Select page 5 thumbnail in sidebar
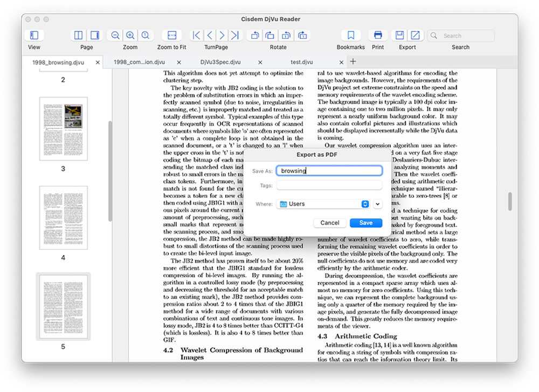Image resolution: width=539 pixels, height=392 pixels. (63, 306)
